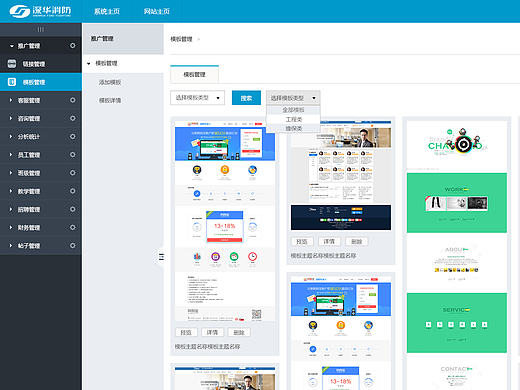Click the 模板管理 breadcrumb link
The height and width of the screenshot is (390, 520).
pyautogui.click(x=181, y=39)
